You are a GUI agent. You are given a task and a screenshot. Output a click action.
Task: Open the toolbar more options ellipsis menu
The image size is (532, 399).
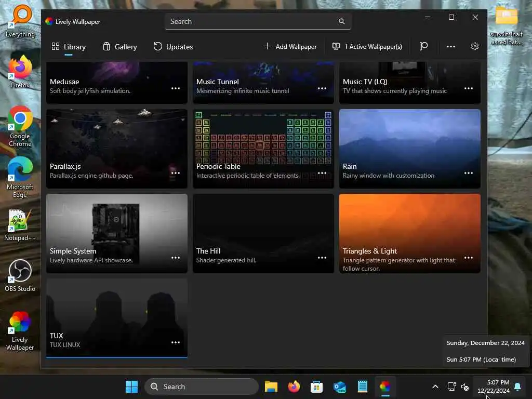click(451, 47)
